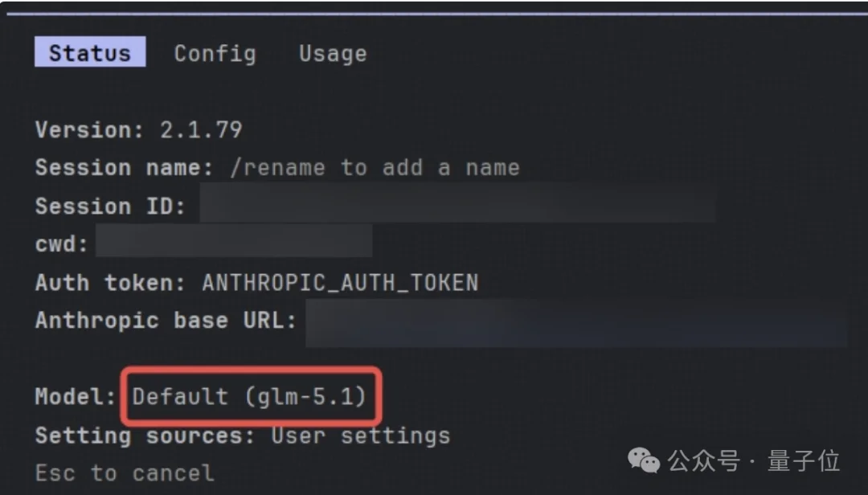This screenshot has height=495, width=868.
Task: Click the Esc to cancel hint
Action: coord(124,472)
